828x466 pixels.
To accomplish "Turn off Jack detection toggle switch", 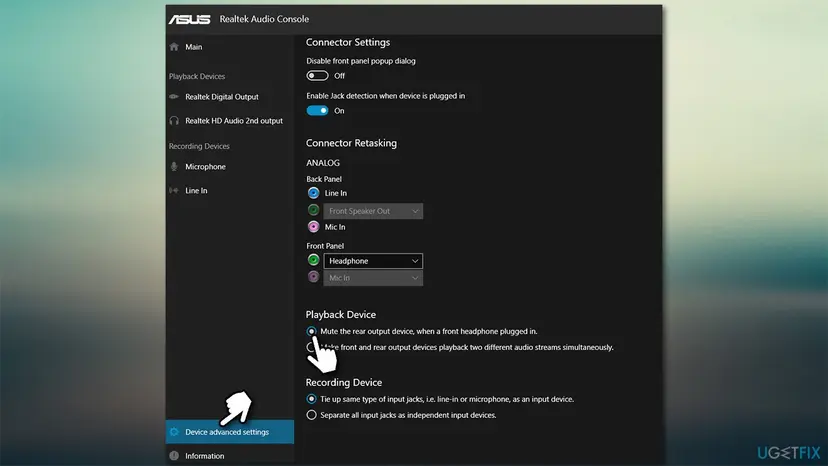I will (317, 110).
